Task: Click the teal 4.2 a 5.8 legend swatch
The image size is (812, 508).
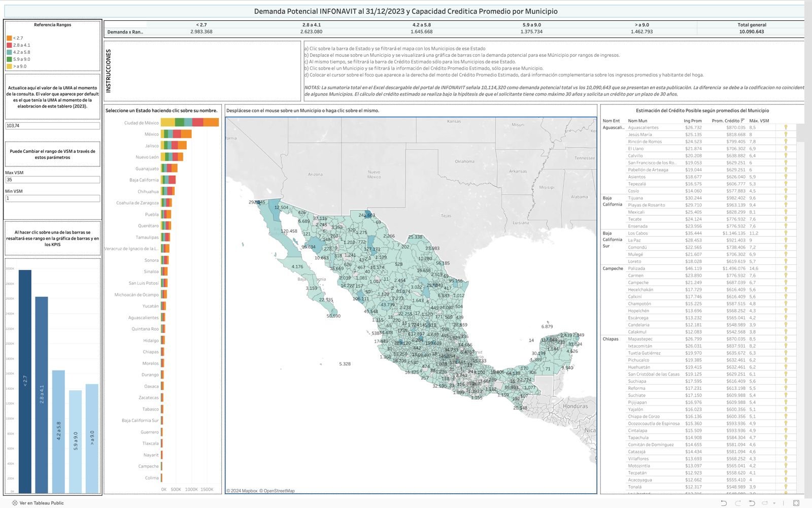Action: [x=9, y=52]
